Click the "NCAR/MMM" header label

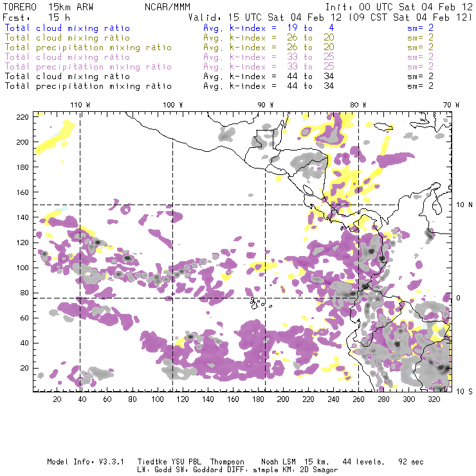point(167,7)
